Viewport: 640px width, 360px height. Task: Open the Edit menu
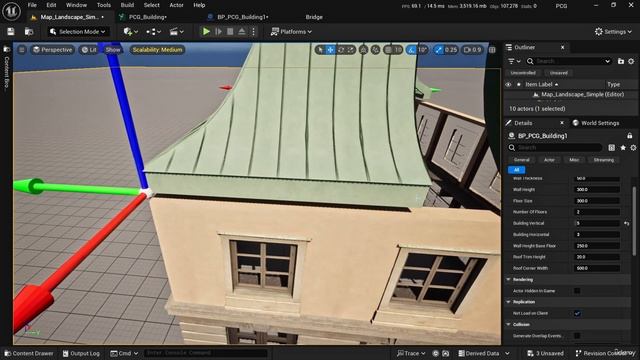point(51,5)
